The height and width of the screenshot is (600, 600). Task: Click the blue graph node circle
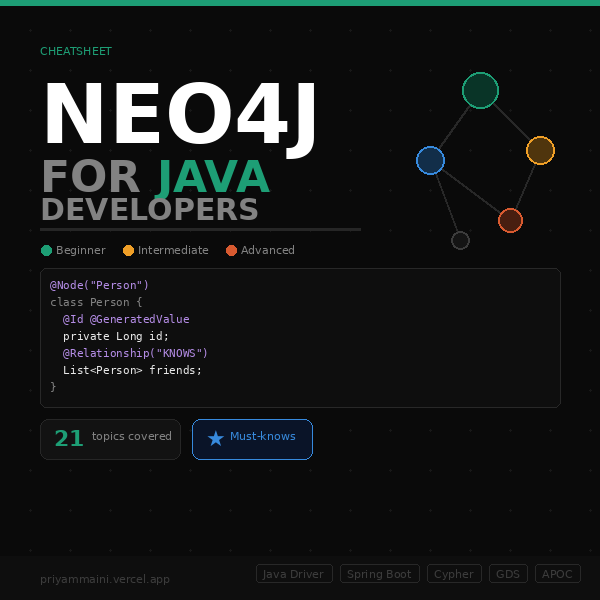click(430, 160)
